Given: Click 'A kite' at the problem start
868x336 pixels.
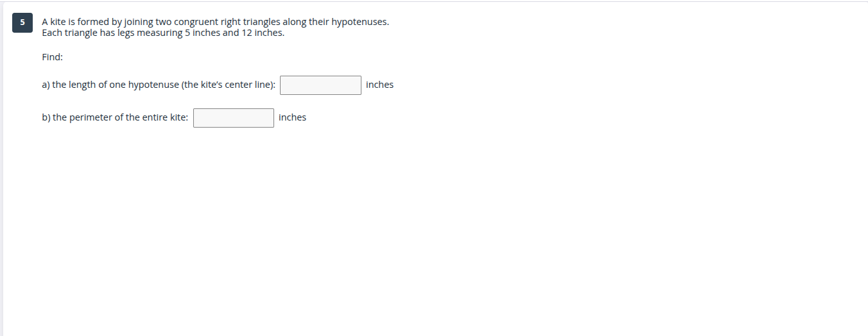Looking at the screenshot, I should (x=54, y=22).
